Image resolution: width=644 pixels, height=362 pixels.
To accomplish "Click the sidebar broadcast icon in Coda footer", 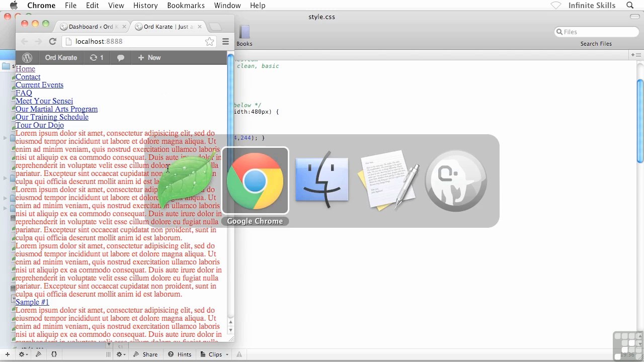I will click(x=38, y=354).
